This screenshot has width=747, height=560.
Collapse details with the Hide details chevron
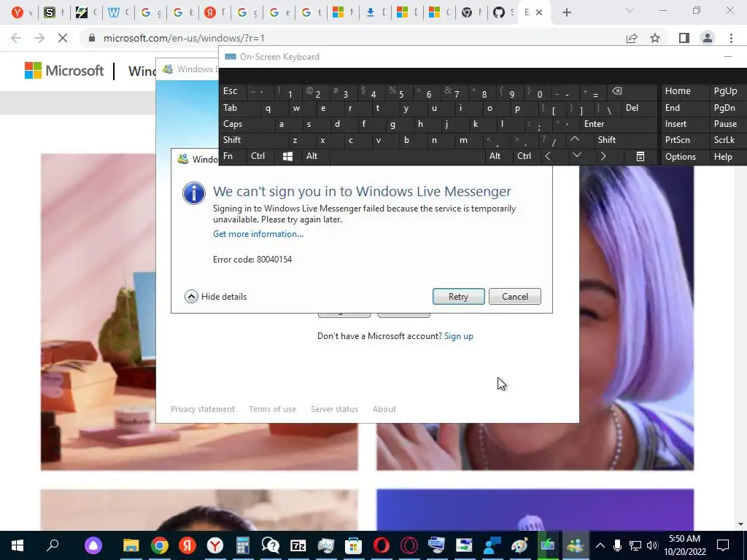(x=191, y=296)
